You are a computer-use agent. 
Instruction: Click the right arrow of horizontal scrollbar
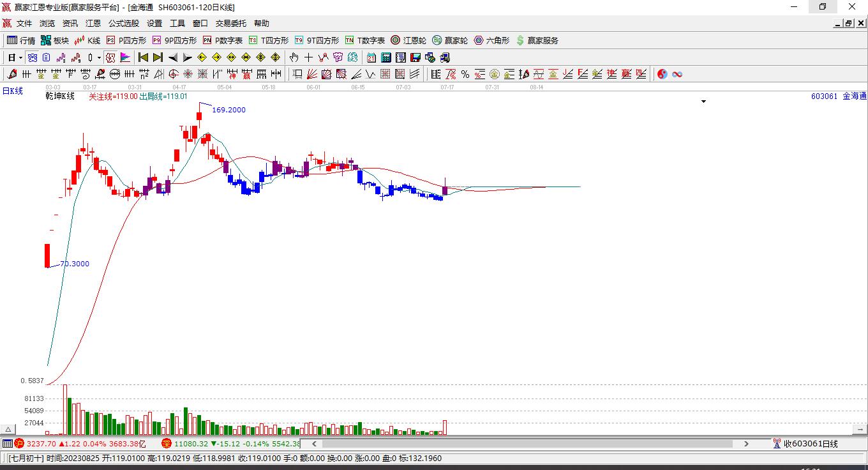(747, 444)
